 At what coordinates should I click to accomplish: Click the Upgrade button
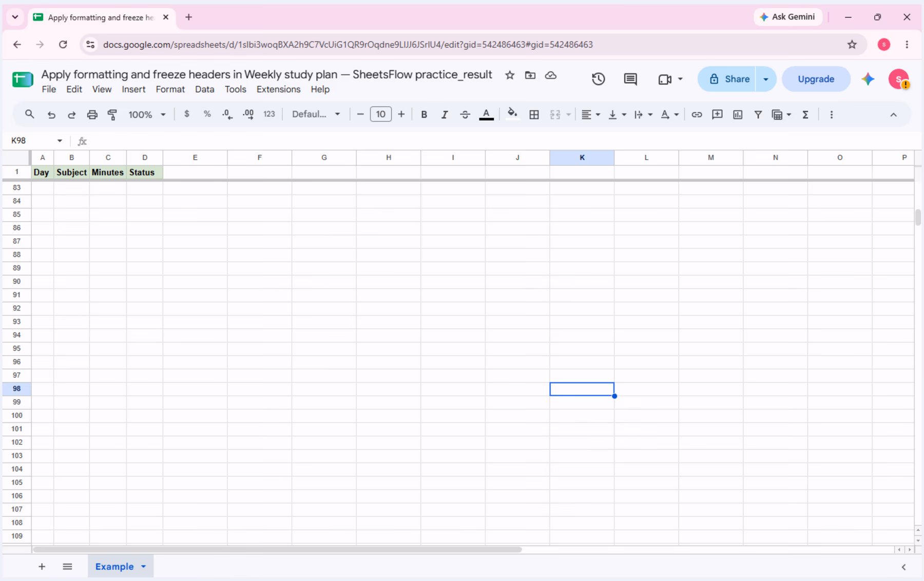(816, 79)
